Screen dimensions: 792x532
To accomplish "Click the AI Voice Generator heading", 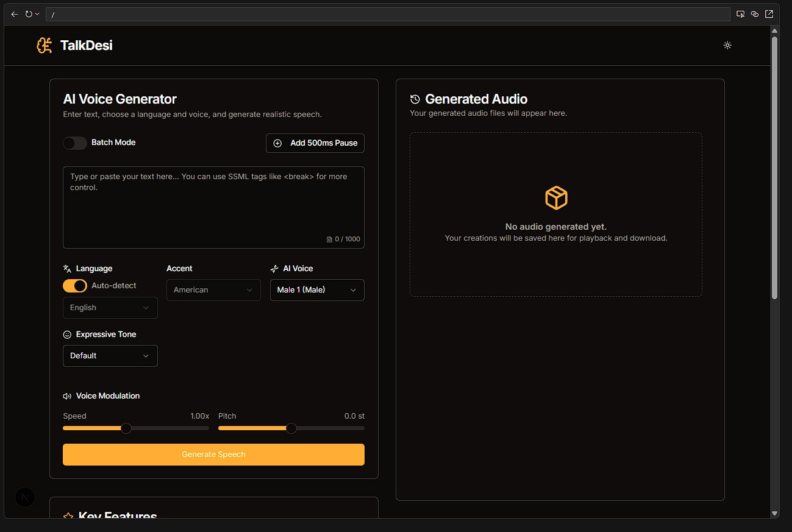I will (x=120, y=99).
